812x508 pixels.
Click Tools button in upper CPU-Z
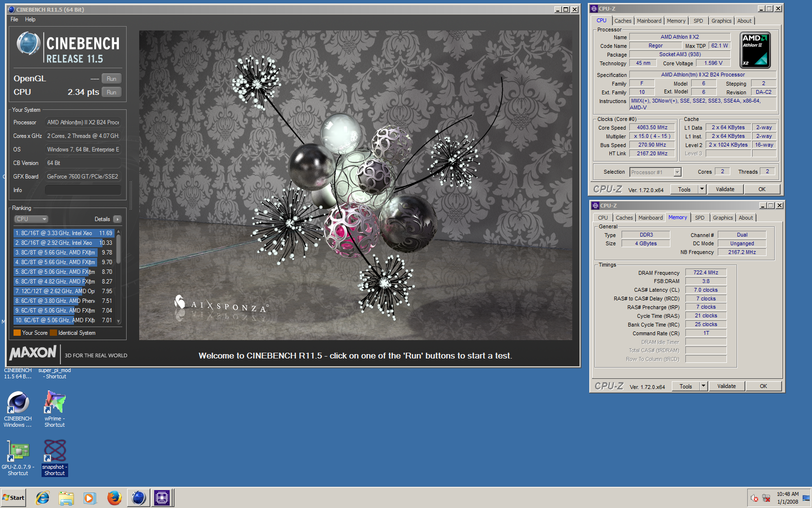[684, 189]
